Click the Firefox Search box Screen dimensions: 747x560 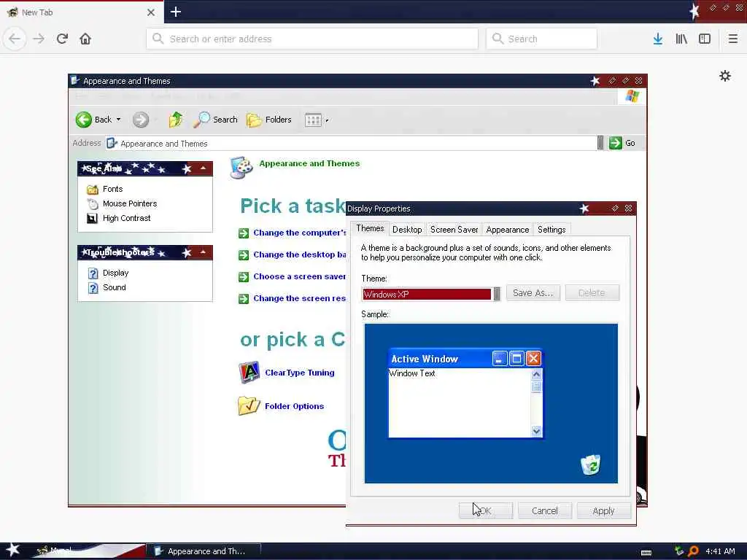point(542,39)
